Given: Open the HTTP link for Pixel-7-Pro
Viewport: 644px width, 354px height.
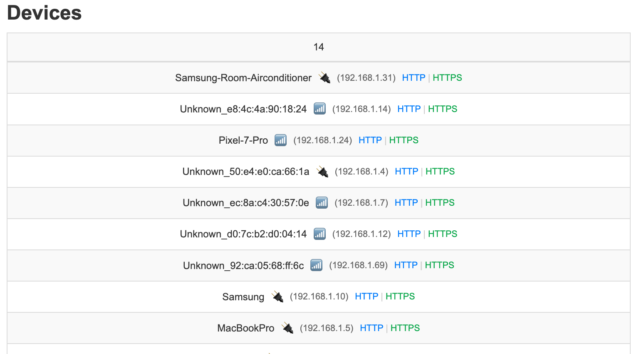Looking at the screenshot, I should (x=370, y=140).
